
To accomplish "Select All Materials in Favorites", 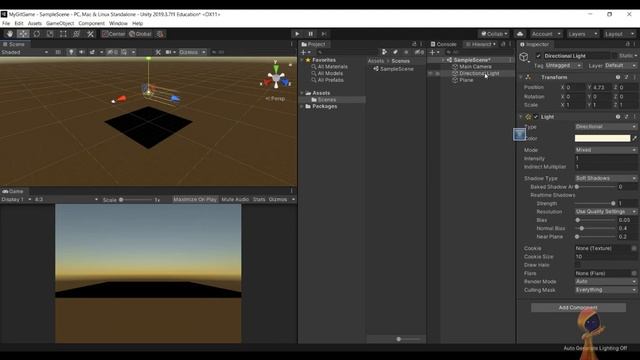I will [x=333, y=67].
